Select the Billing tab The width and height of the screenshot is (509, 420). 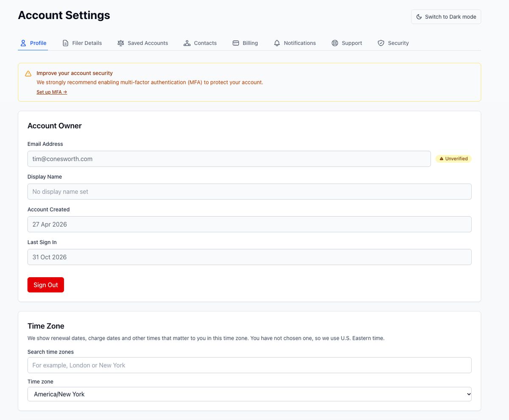(245, 43)
